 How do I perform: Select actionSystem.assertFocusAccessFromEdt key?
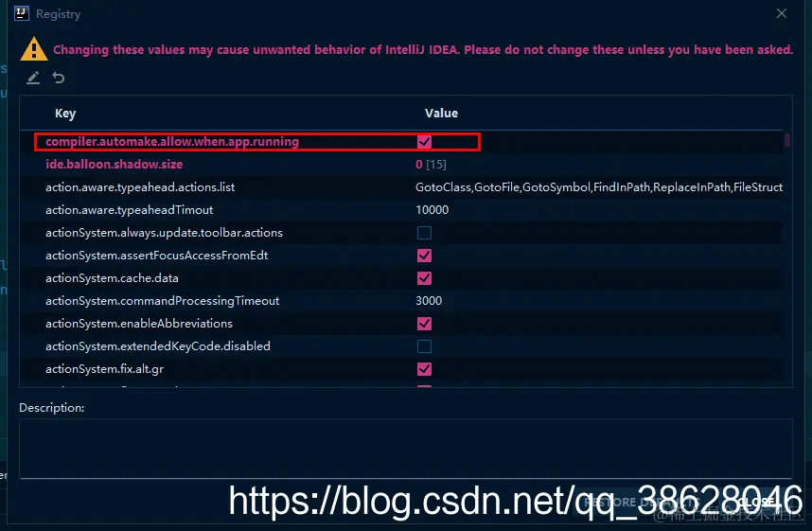(x=156, y=256)
